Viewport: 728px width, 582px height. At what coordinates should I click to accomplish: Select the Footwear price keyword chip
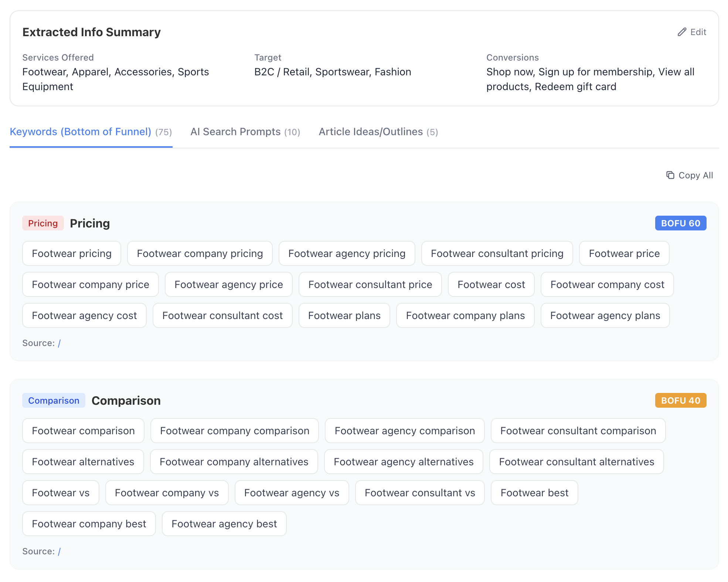click(624, 253)
